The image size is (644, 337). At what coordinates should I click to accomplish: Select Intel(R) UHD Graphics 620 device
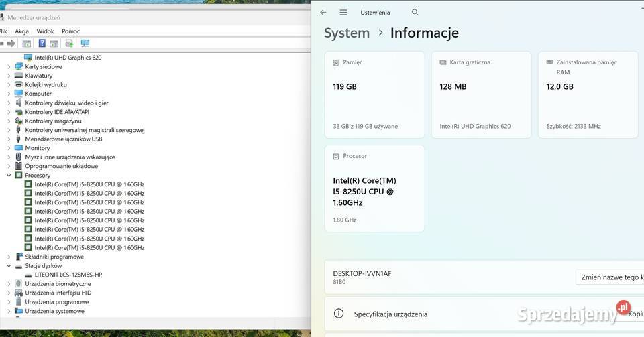point(68,58)
